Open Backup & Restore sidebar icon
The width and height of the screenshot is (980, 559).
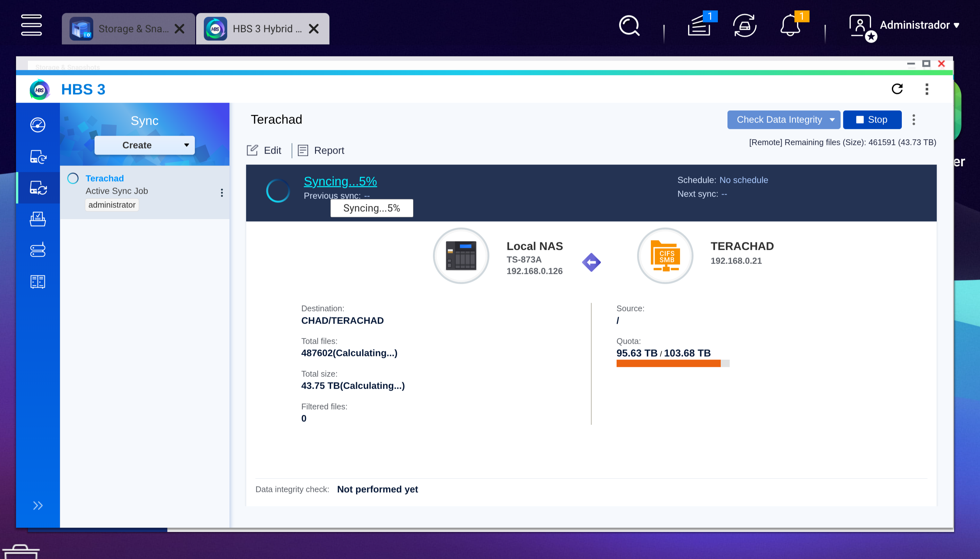pyautogui.click(x=38, y=157)
